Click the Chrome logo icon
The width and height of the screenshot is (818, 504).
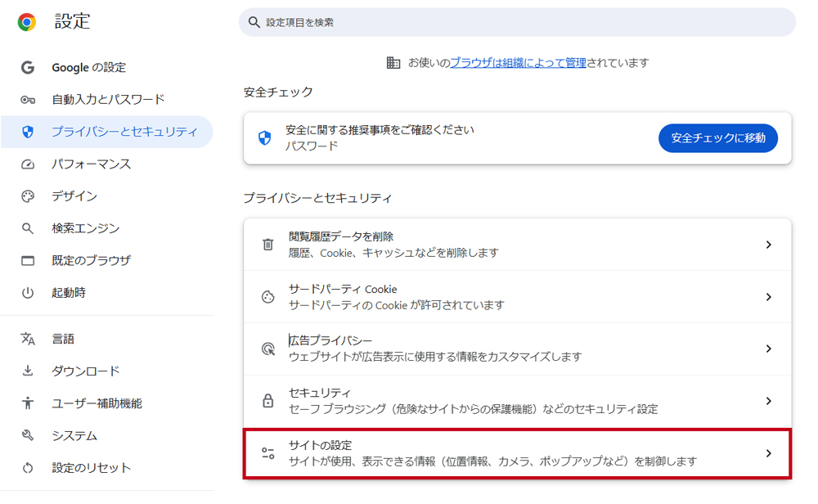tap(27, 22)
